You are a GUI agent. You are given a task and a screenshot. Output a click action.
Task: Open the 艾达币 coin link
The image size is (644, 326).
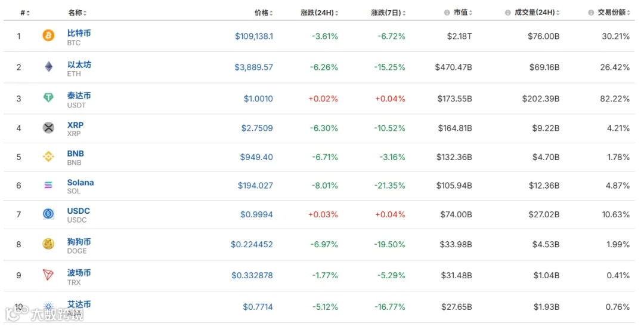click(x=79, y=305)
